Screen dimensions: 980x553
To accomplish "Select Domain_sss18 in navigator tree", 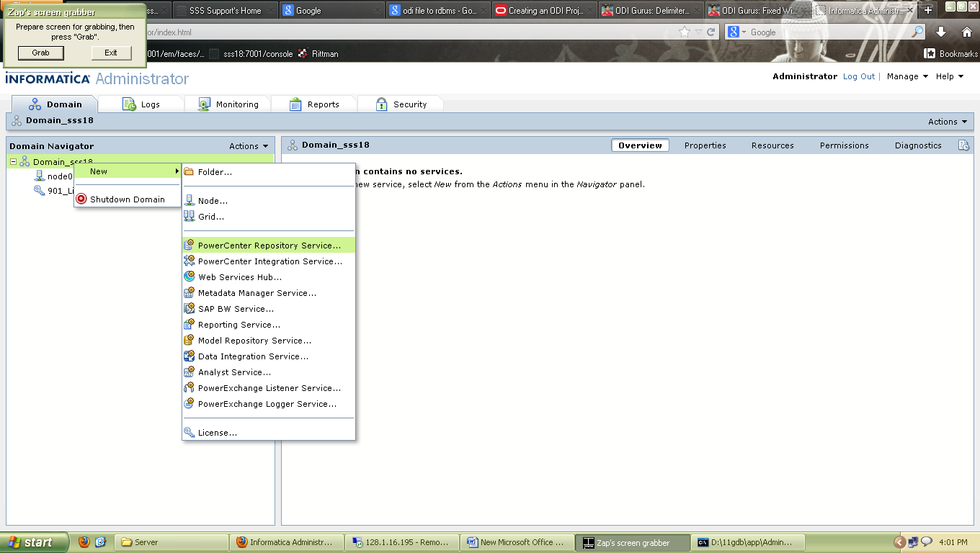I will click(63, 162).
